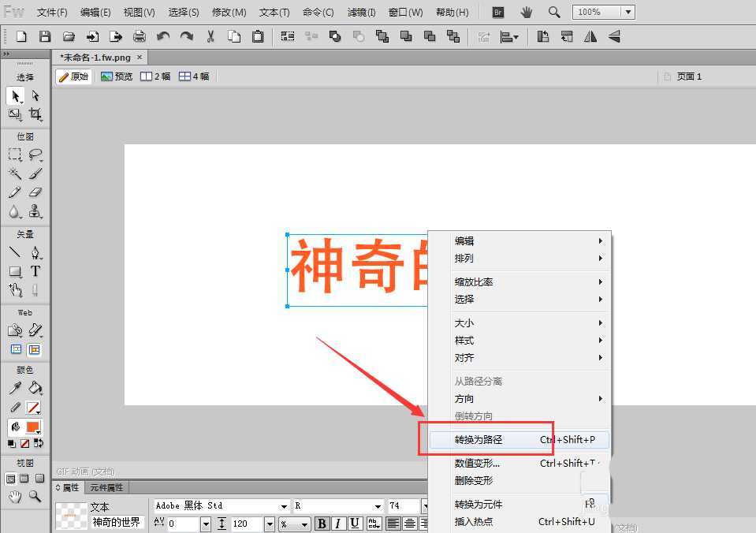Select the Pen tool
The image size is (756, 533).
tap(35, 251)
